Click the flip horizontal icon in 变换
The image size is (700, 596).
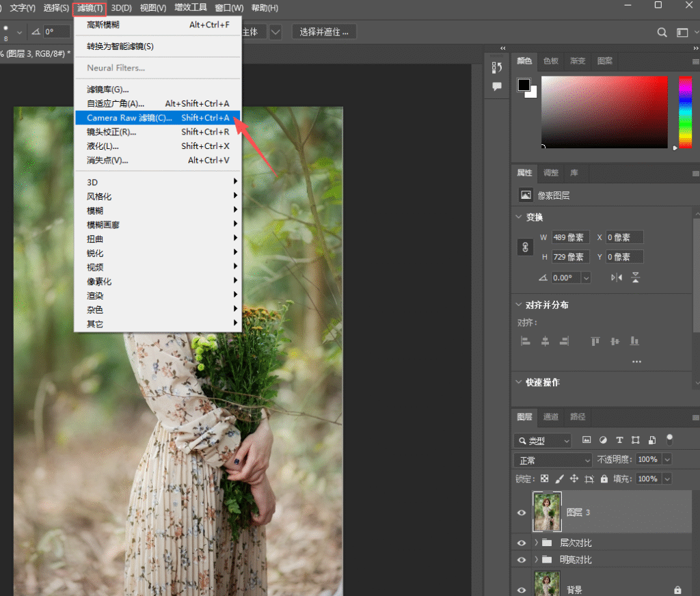617,277
